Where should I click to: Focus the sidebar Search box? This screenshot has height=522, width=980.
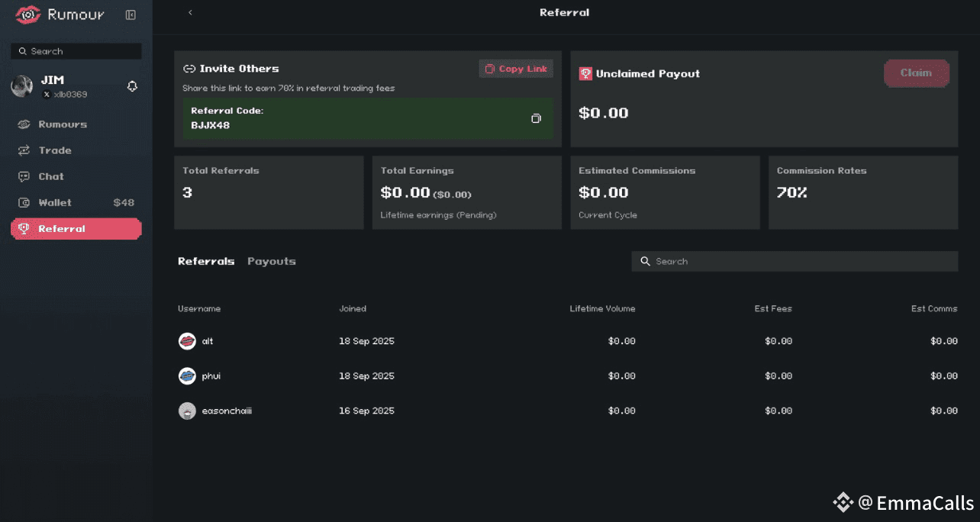pyautogui.click(x=76, y=51)
